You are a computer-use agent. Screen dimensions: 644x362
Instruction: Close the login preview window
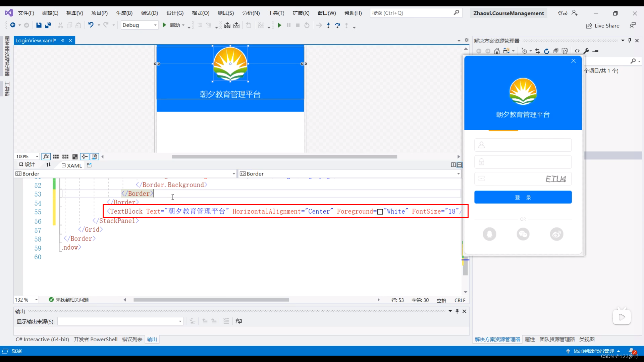tap(574, 61)
